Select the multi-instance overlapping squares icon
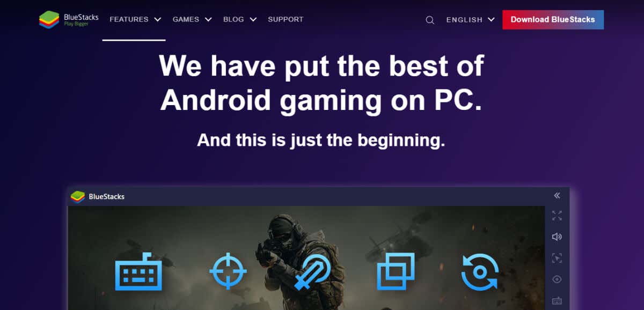 click(396, 271)
